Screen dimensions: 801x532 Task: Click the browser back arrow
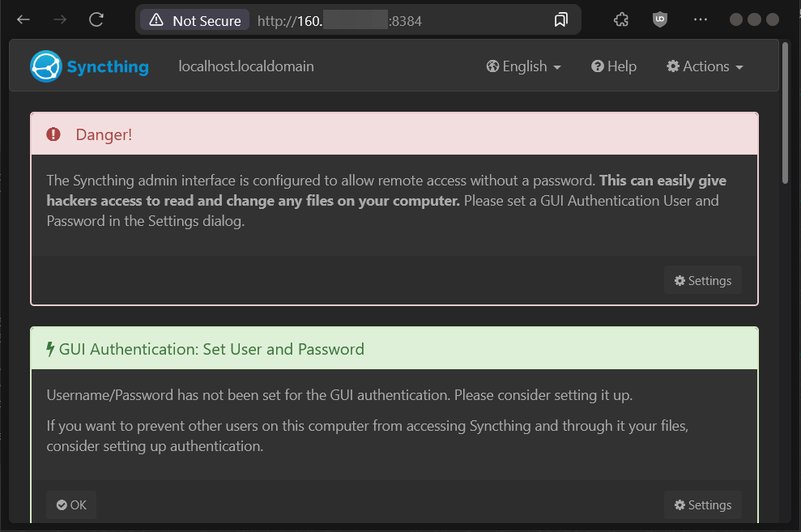23,20
